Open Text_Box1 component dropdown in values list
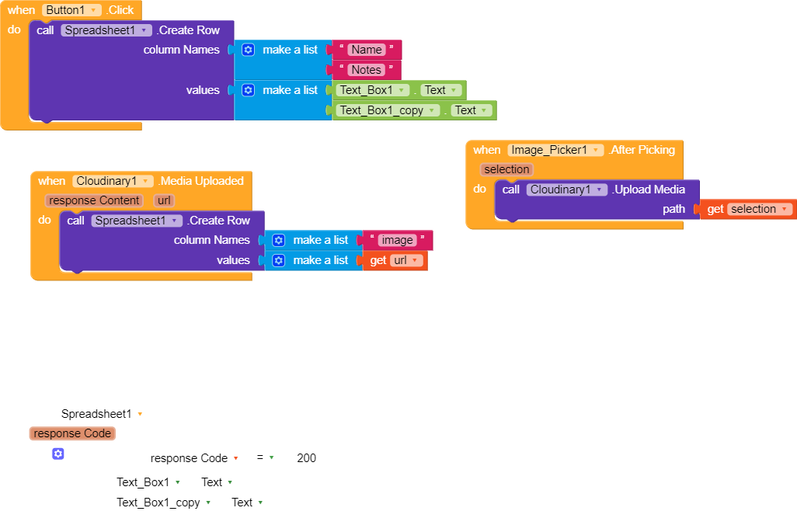 tap(372, 89)
